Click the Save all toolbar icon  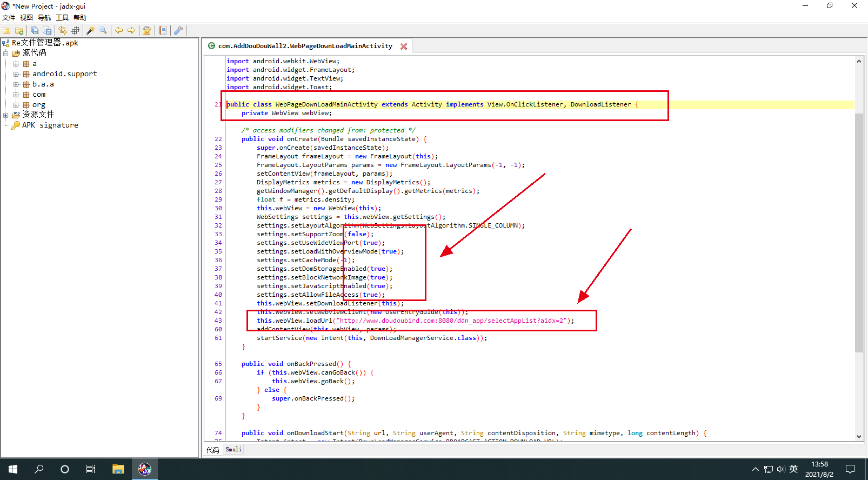click(x=35, y=31)
